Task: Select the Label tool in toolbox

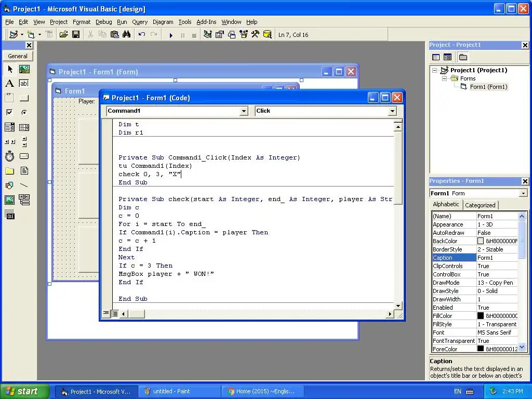Action: tap(10, 84)
